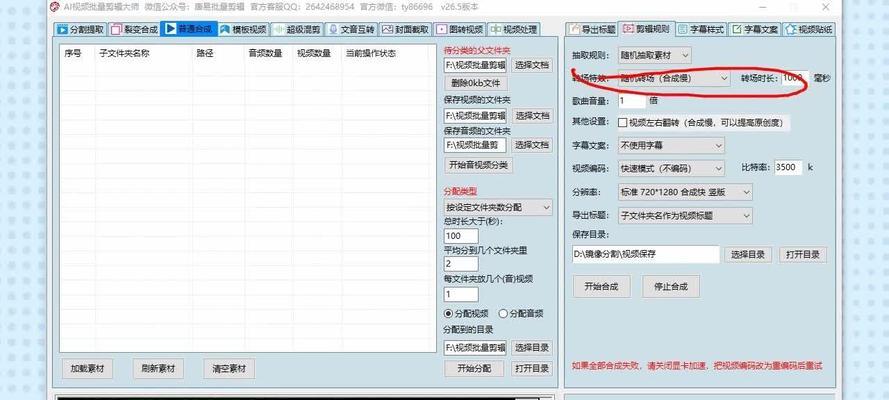
Task: Click the 加载素材 button
Action: coord(87,368)
